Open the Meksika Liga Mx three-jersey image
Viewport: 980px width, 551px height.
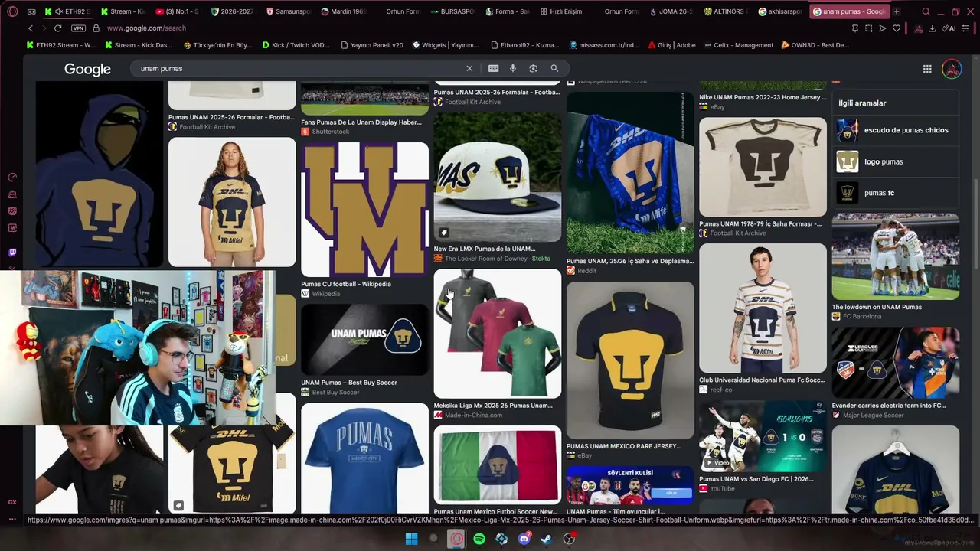point(498,334)
